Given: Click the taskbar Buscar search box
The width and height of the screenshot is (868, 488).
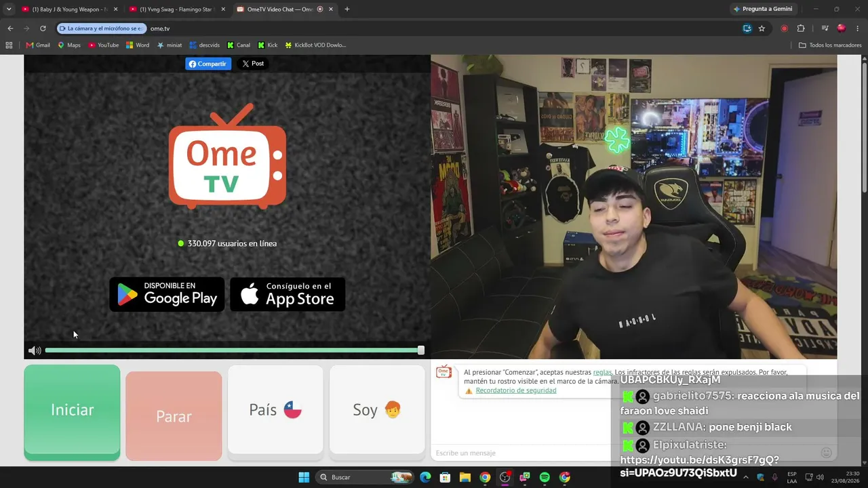Looking at the screenshot, I should pyautogui.click(x=366, y=477).
